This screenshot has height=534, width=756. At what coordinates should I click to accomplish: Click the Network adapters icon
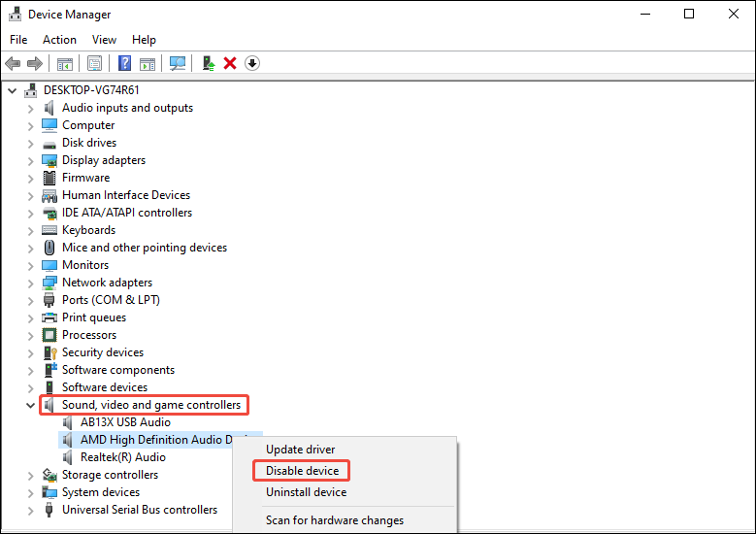pyautogui.click(x=49, y=283)
